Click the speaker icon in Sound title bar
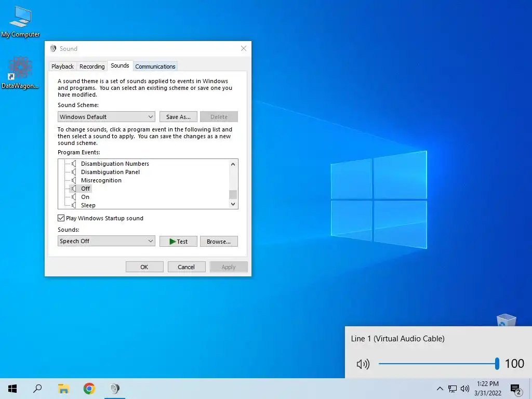 pos(54,48)
